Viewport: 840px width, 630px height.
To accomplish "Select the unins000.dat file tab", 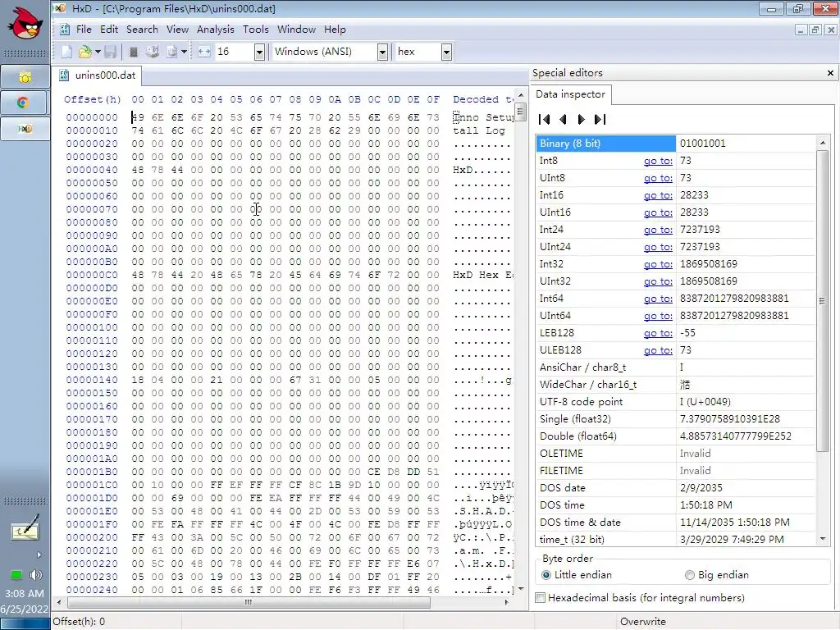I will point(98,75).
